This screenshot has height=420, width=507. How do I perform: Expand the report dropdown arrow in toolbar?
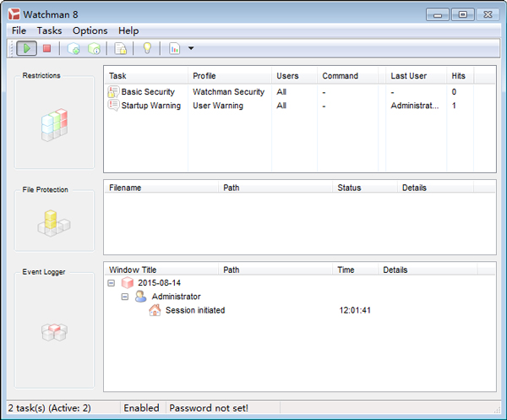(191, 48)
